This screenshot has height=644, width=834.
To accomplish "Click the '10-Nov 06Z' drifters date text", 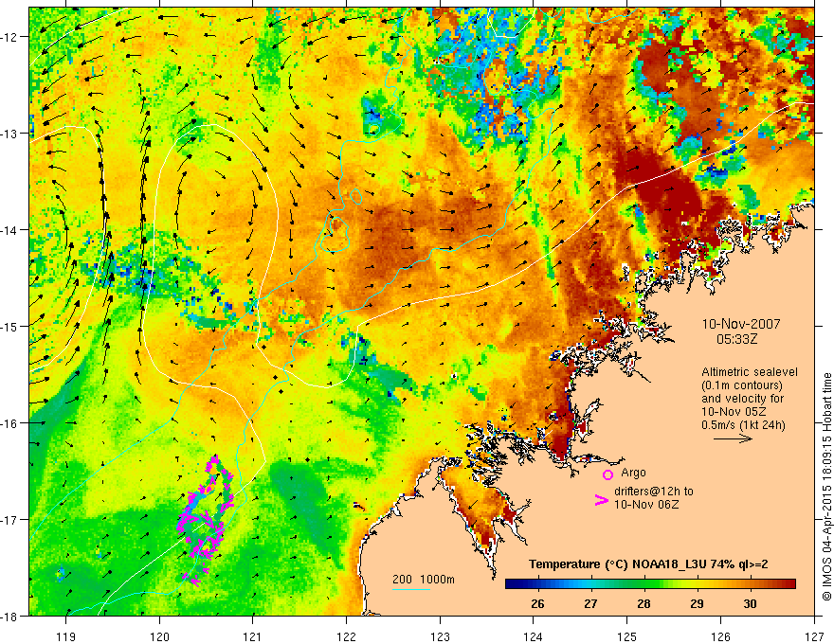I will point(646,504).
